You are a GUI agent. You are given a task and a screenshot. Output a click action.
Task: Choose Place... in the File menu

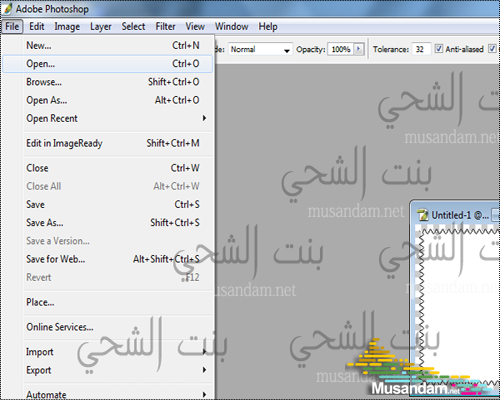coord(108,302)
